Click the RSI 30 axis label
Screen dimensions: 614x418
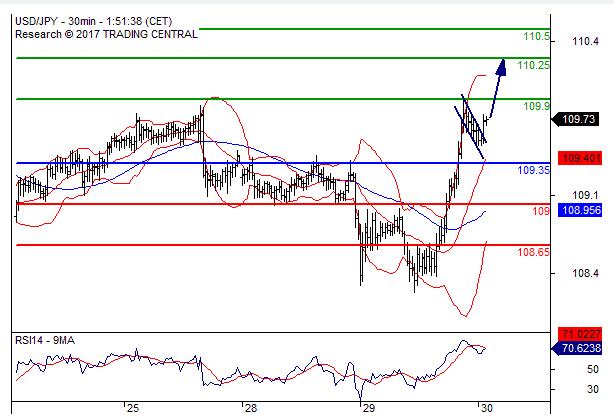point(593,389)
